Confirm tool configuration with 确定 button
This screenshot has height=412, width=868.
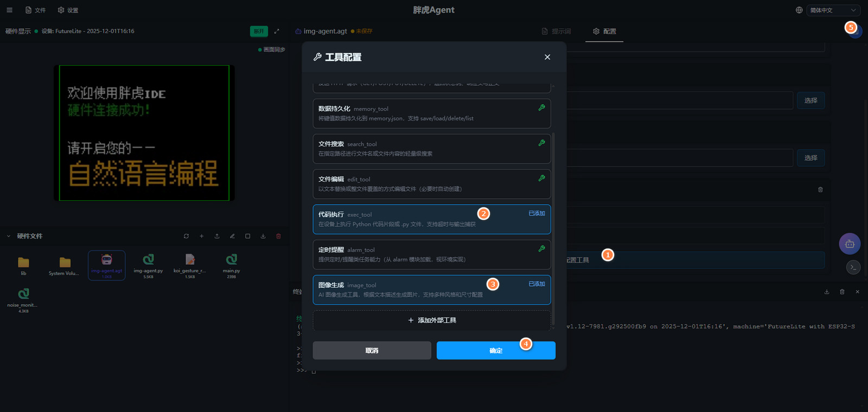(495, 351)
